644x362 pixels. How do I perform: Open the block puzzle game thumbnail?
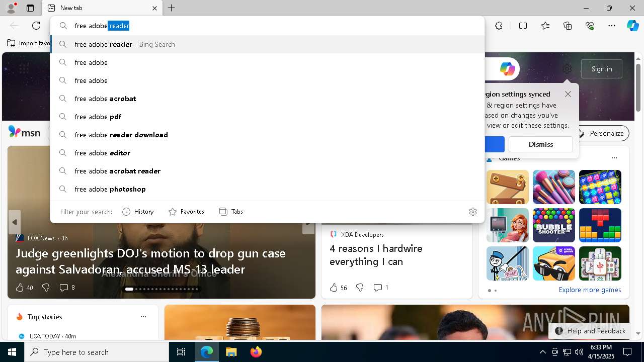[x=600, y=225]
